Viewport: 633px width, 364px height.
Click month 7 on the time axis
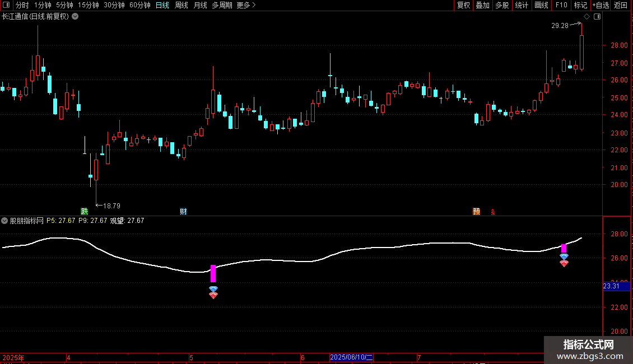click(419, 357)
